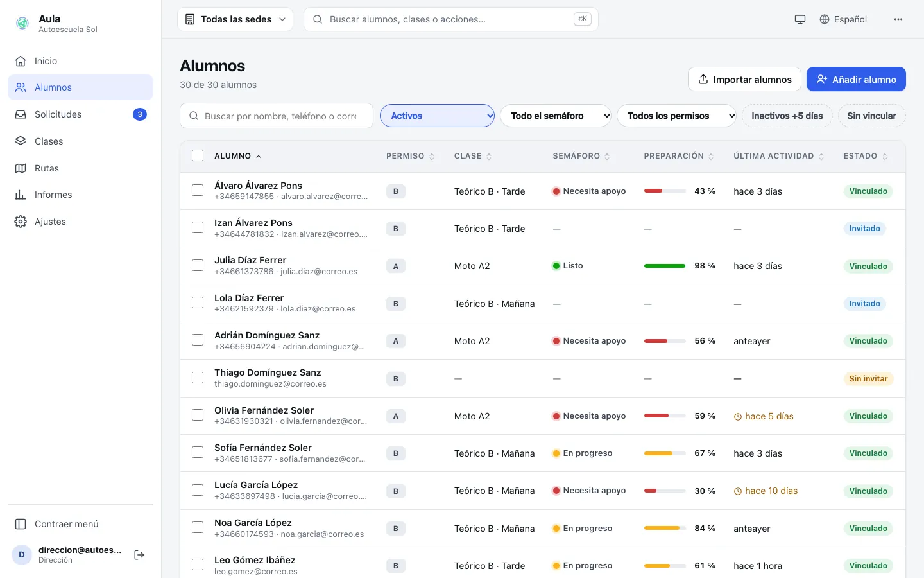Viewport: 924px width, 578px height.
Task: Check the box for Julia Díaz Ferrer
Action: [x=198, y=265]
